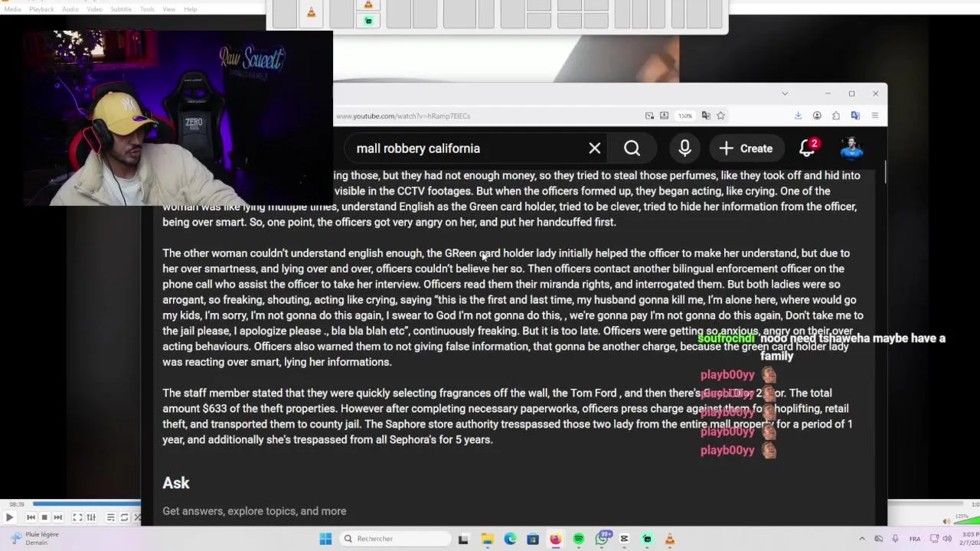Switch to Firefox in taskbar
Screen dimensions: 980x551
click(555, 539)
